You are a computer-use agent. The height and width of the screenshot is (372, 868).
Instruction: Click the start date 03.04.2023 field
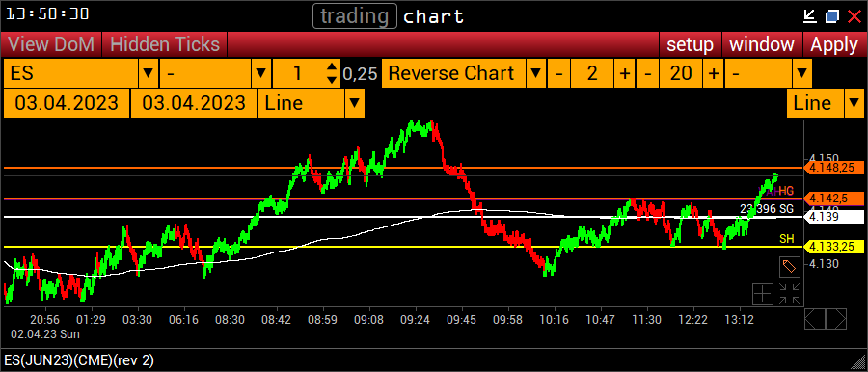pyautogui.click(x=67, y=103)
